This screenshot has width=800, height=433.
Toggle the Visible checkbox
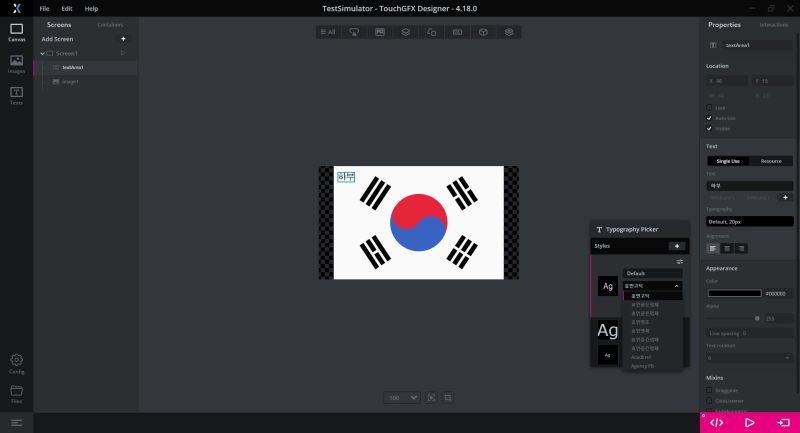point(710,128)
